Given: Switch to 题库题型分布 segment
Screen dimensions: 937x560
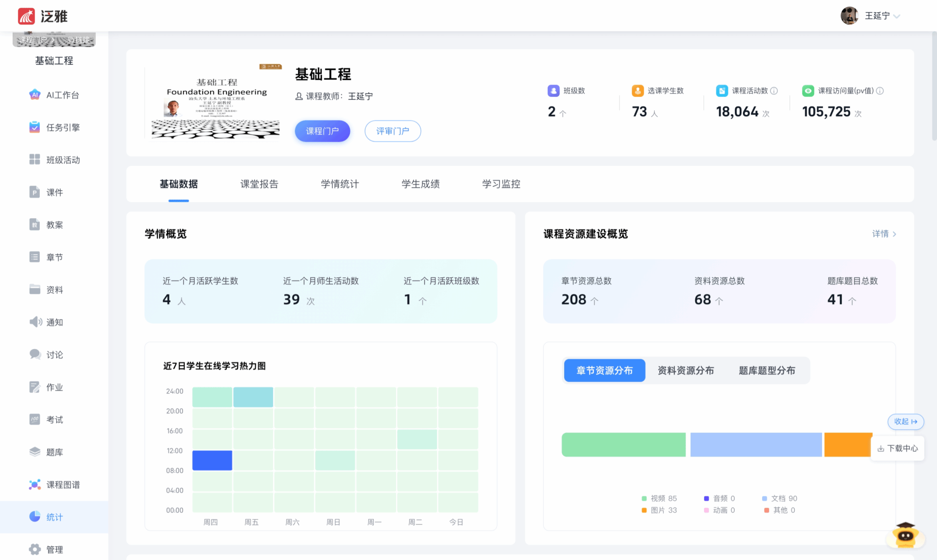Looking at the screenshot, I should [x=767, y=370].
